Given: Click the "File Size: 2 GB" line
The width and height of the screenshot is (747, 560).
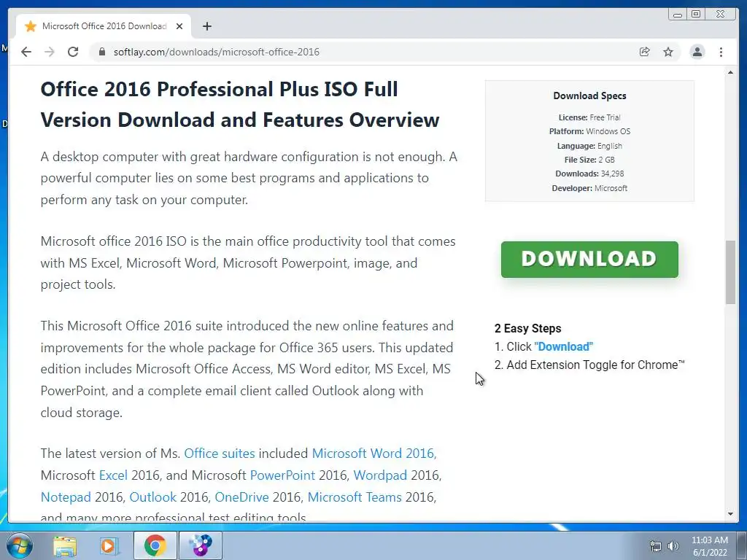Looking at the screenshot, I should 589,160.
